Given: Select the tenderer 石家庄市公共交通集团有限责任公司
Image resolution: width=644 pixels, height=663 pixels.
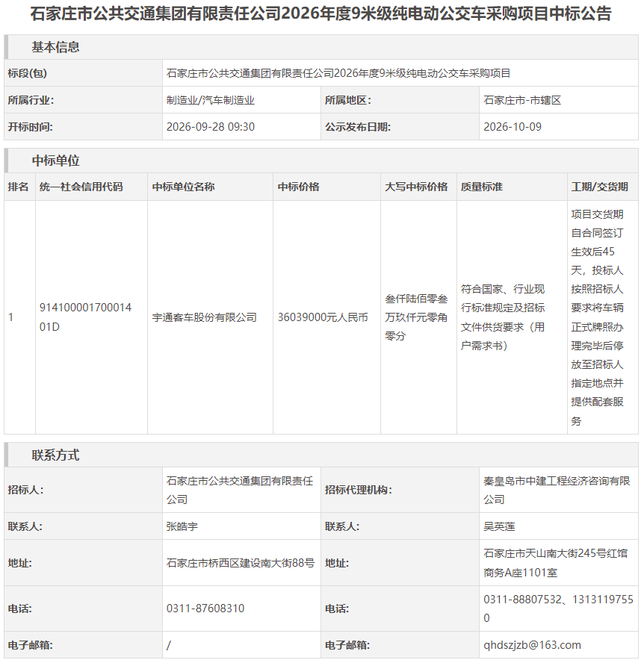Looking at the screenshot, I should click(240, 490).
